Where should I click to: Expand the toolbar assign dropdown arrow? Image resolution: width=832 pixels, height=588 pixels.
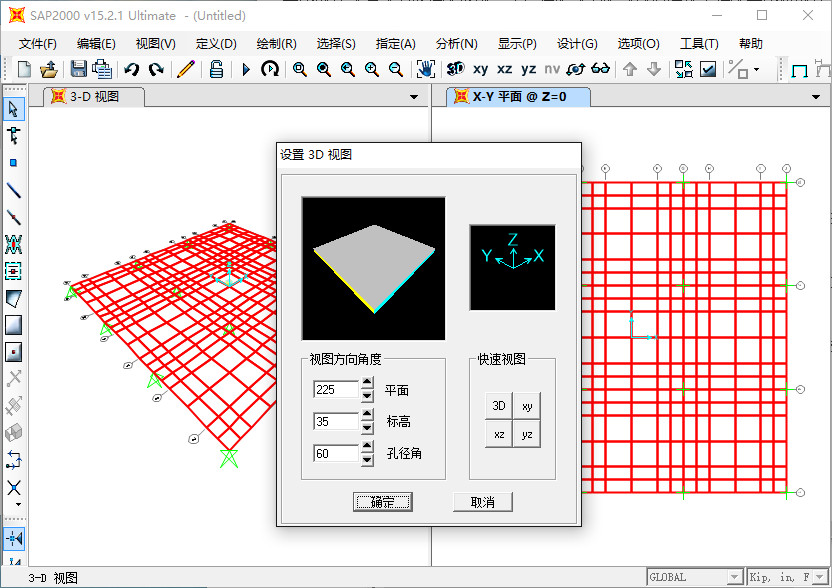click(x=757, y=70)
